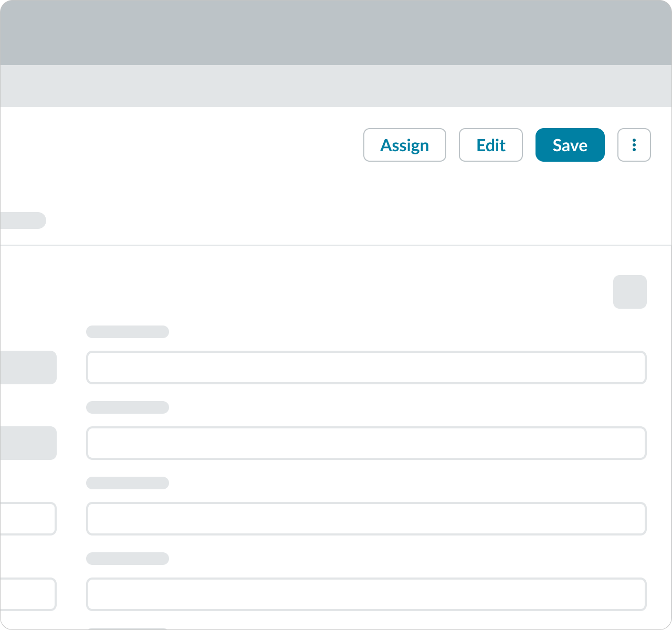Save changes with the Save button

point(570,145)
